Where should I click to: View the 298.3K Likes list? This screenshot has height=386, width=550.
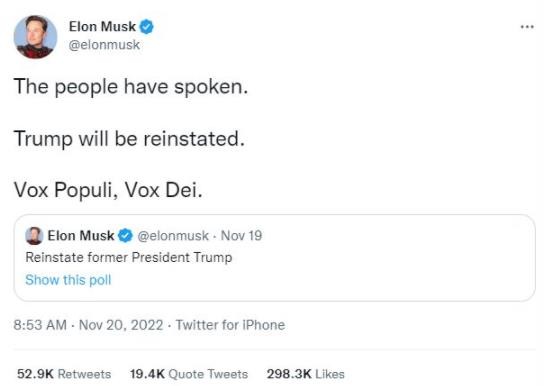[306, 374]
